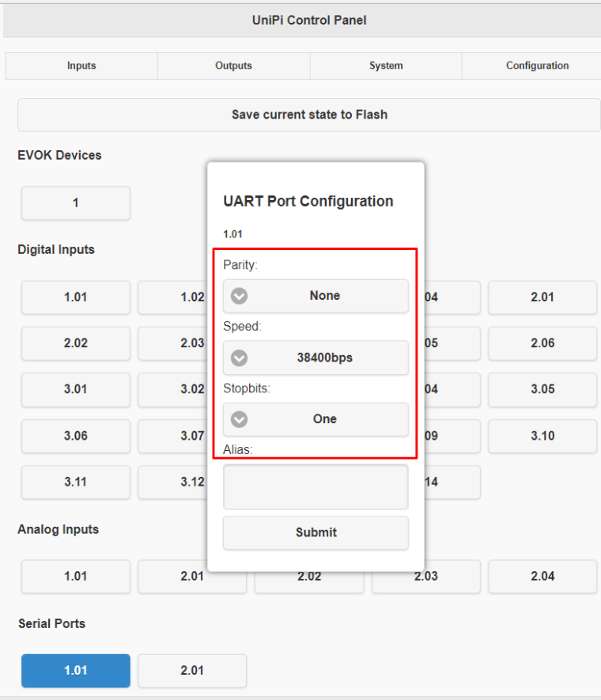This screenshot has width=601, height=700.
Task: Switch to the Outputs tab
Action: [x=233, y=66]
